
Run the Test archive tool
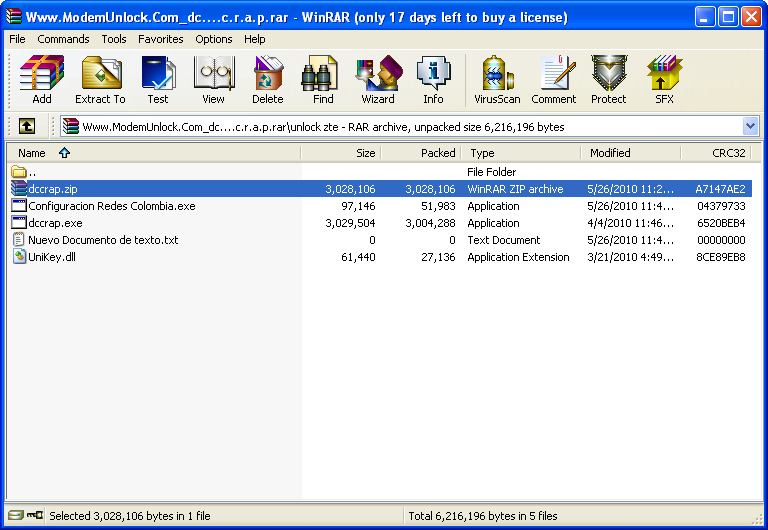pos(158,73)
